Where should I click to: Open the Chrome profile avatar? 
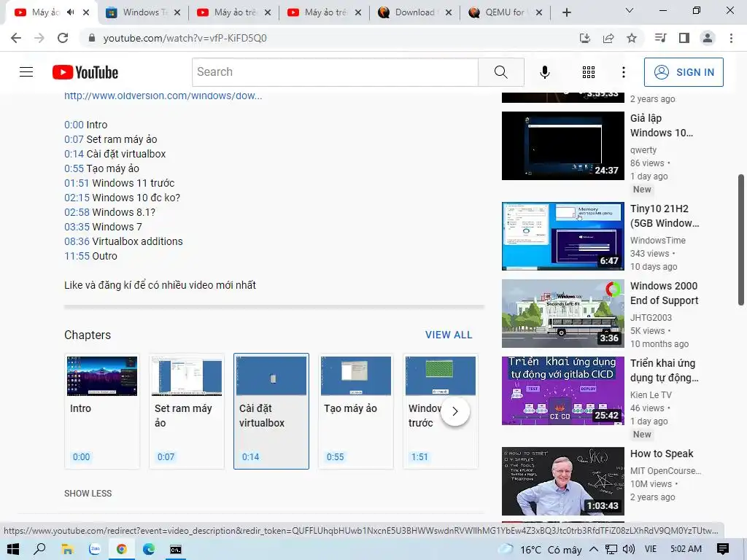coord(708,38)
